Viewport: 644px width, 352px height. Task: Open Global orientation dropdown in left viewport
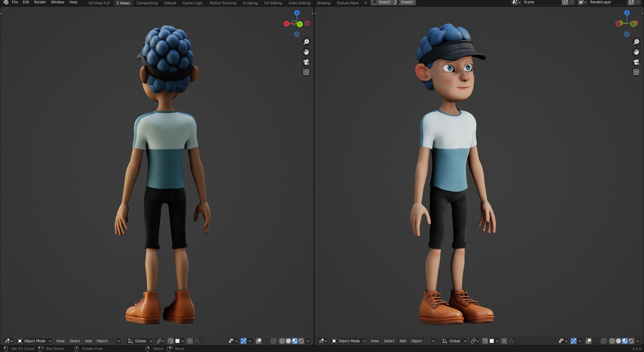[x=140, y=341]
